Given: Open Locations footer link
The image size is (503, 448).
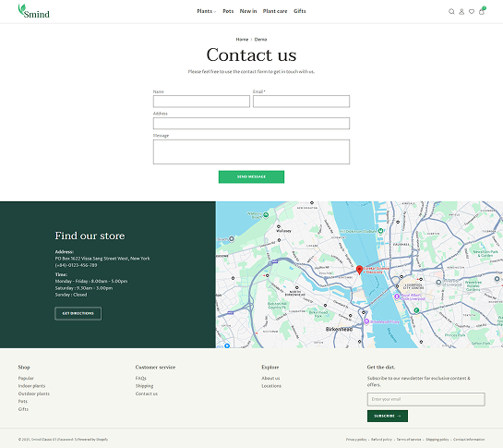Looking at the screenshot, I should click(271, 386).
